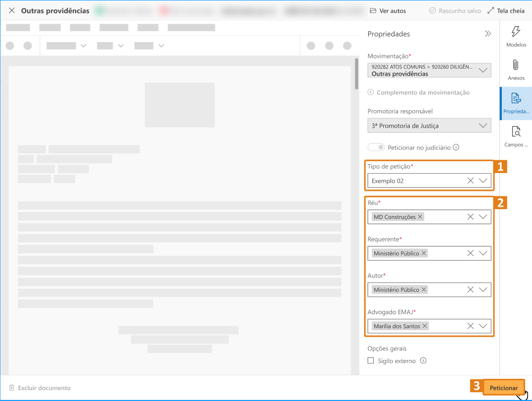Open the Anexos attachments panel

point(516,70)
